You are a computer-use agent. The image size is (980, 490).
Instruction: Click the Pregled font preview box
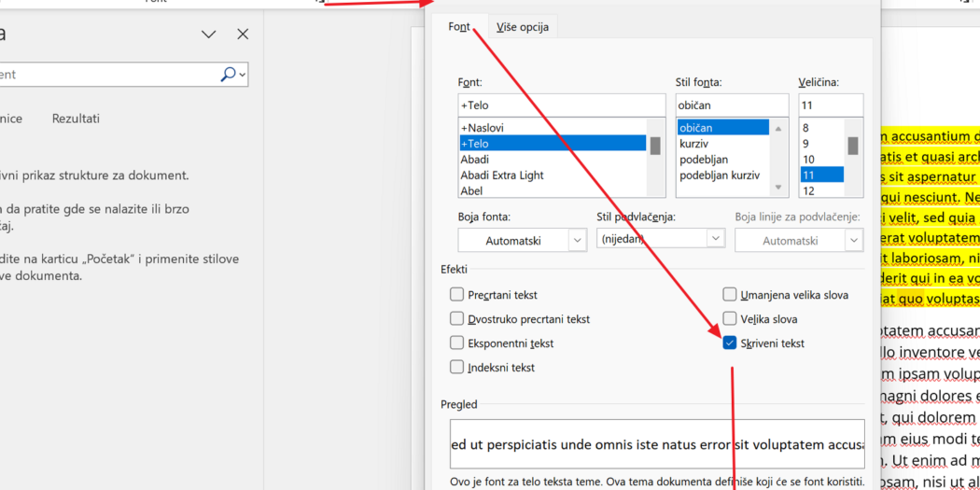click(657, 443)
